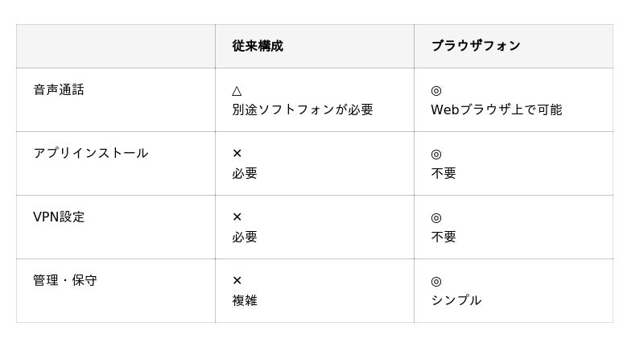Image resolution: width=644 pixels, height=347 pixels.
Task: Click the △ symbol in the 音声通話 row
Action: coord(237,91)
